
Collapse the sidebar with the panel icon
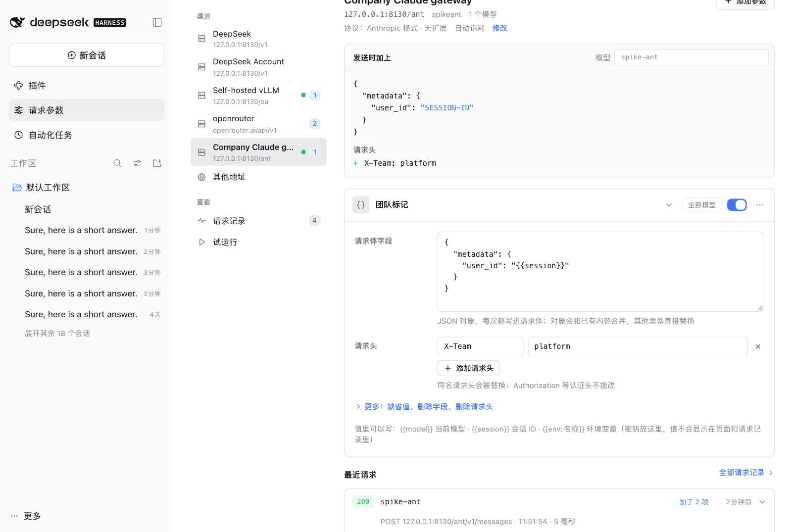coord(157,22)
